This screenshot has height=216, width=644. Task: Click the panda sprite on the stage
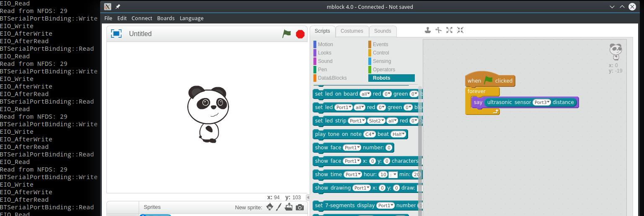point(208,114)
